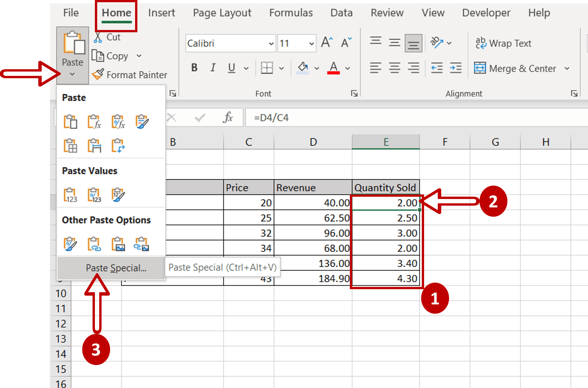The image size is (588, 388).
Task: Open the Merge & Center dropdown arrow
Action: pos(568,69)
